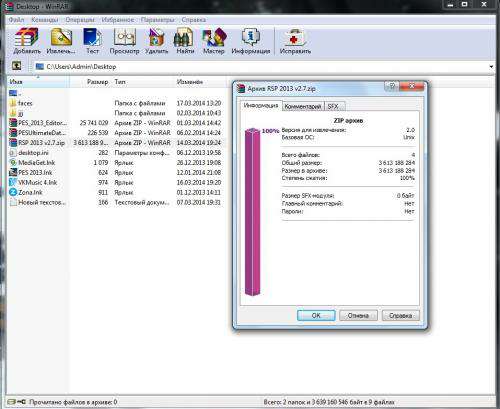The image size is (500, 409).
Task: Click the Отмена button
Action: click(358, 315)
